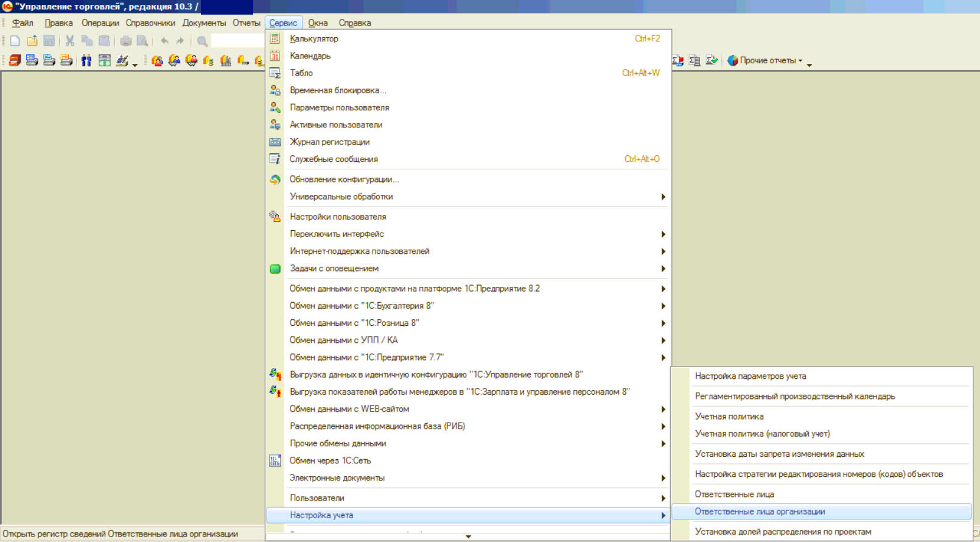Image resolution: width=980 pixels, height=542 pixels.
Task: Open the Справочники menu
Action: (x=150, y=23)
